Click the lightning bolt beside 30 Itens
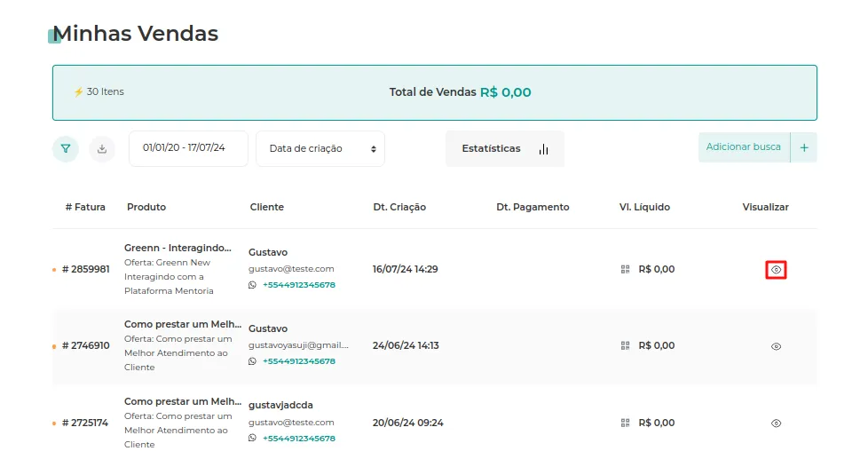Viewport: 868px width, 459px height. (79, 92)
